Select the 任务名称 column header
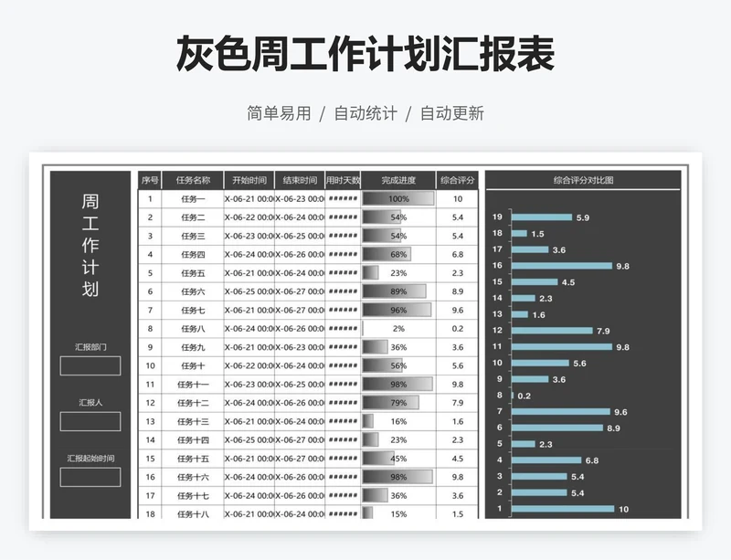The image size is (731, 560). [193, 181]
